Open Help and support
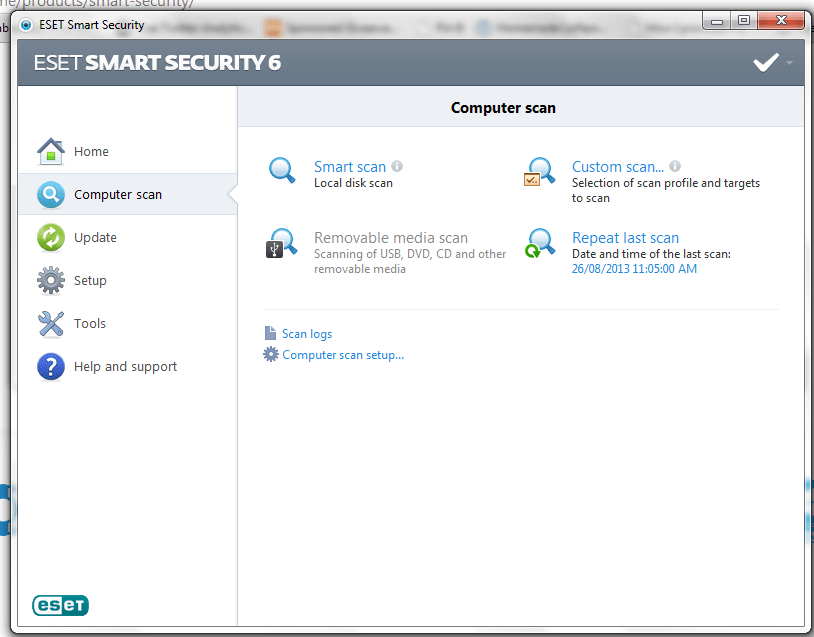The image size is (814, 637). coord(125,367)
